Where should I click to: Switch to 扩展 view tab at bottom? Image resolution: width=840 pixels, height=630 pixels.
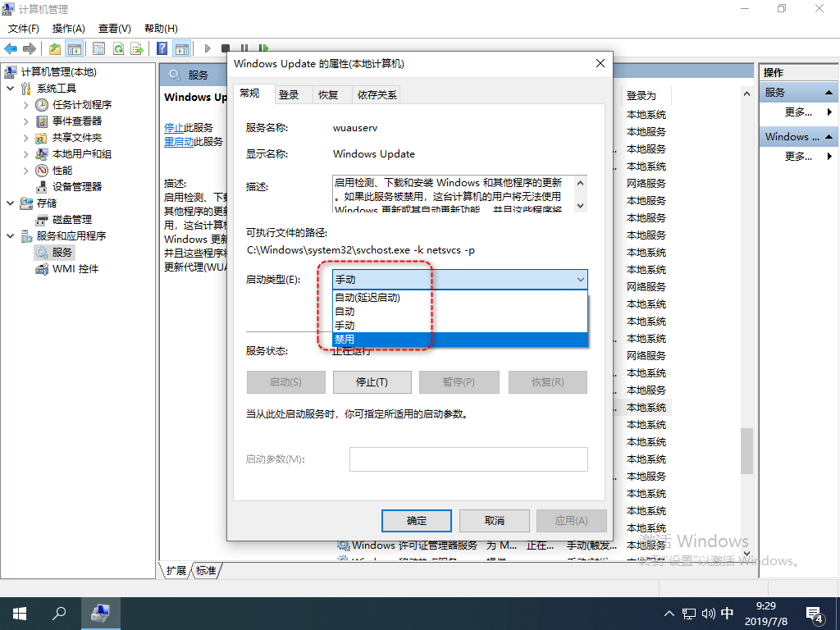tap(176, 571)
